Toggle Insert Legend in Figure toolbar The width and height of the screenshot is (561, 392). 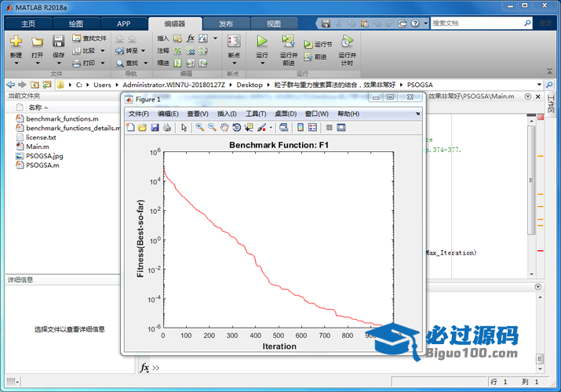tap(311, 127)
